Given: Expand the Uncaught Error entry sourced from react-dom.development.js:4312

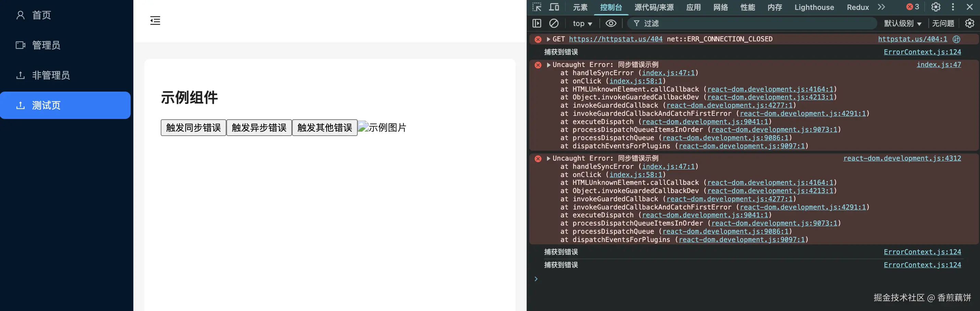Looking at the screenshot, I should click(x=548, y=159).
